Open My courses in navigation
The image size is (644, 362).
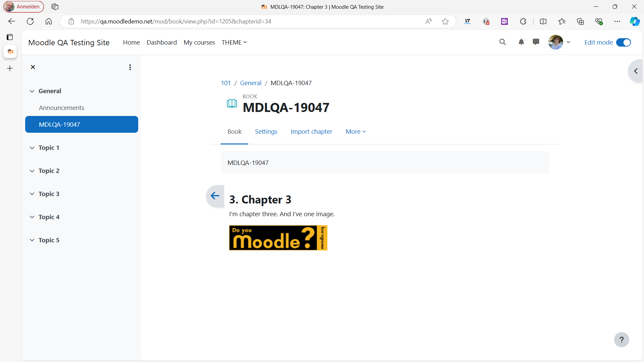199,43
